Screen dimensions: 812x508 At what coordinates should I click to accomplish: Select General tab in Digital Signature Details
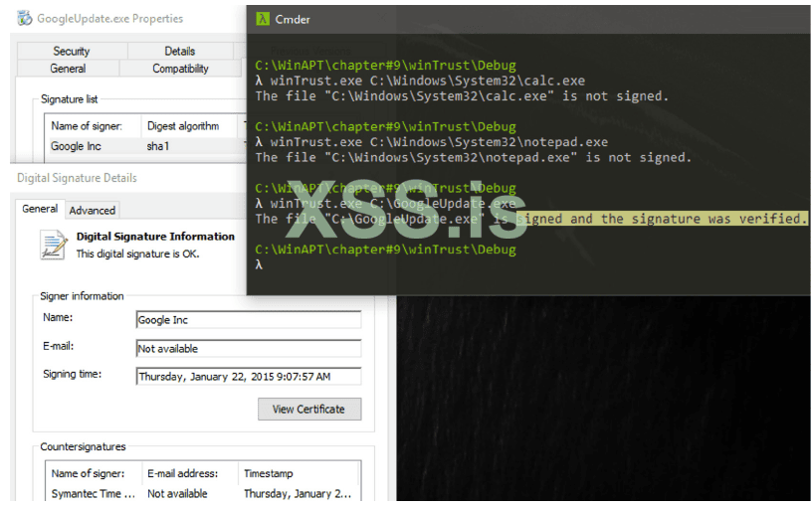(x=40, y=209)
